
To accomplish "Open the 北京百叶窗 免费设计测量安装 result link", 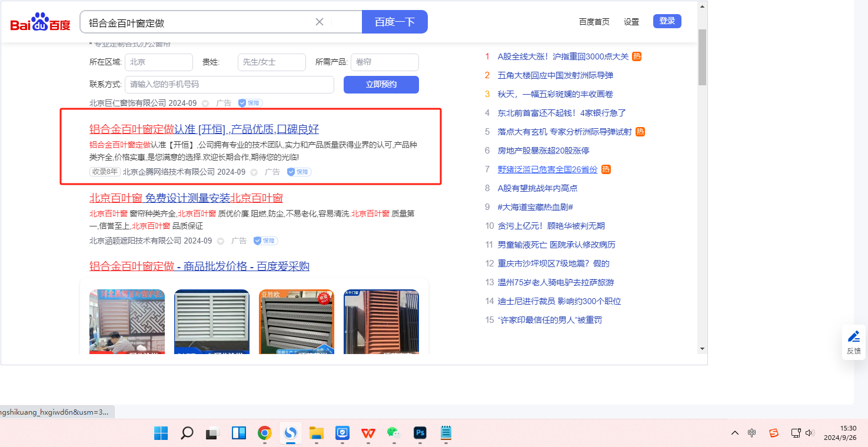I will coord(186,198).
